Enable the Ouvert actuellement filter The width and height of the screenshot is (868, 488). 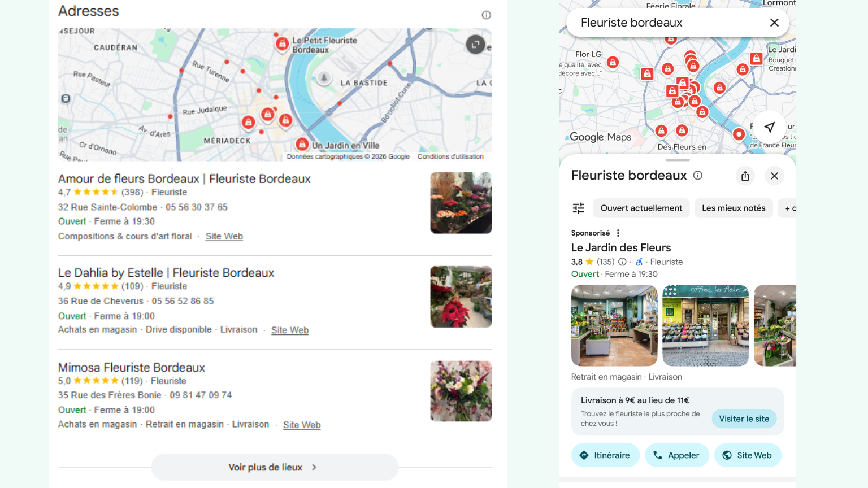[x=641, y=208]
